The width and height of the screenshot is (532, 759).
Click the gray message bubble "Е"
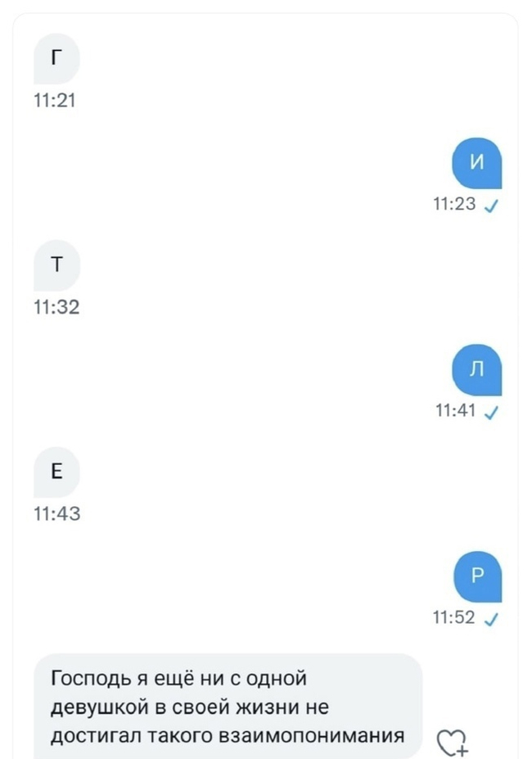[56, 472]
